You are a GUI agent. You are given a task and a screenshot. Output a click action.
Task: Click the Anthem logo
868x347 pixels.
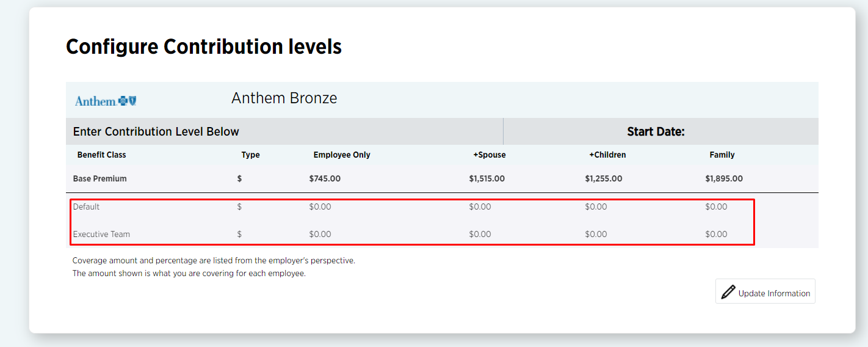pyautogui.click(x=106, y=101)
